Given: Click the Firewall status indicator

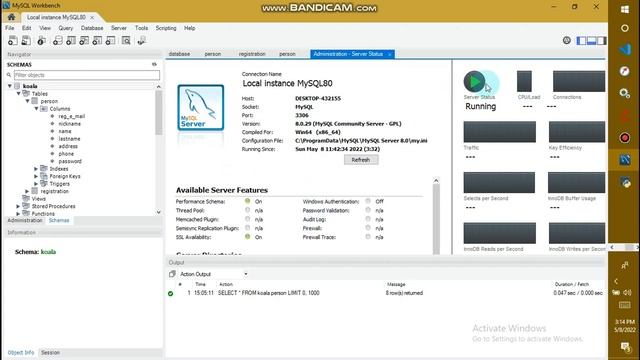Looking at the screenshot, I should 368,228.
